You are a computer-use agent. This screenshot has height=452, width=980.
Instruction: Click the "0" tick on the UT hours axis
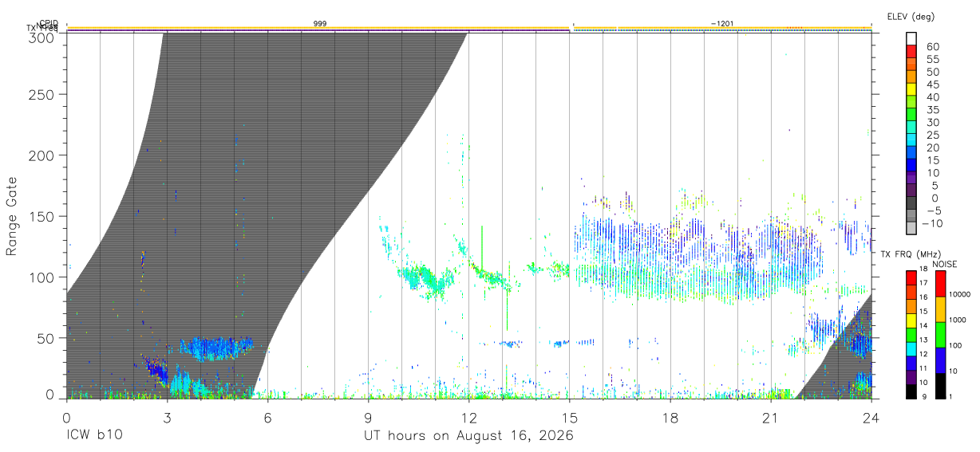pyautogui.click(x=66, y=418)
